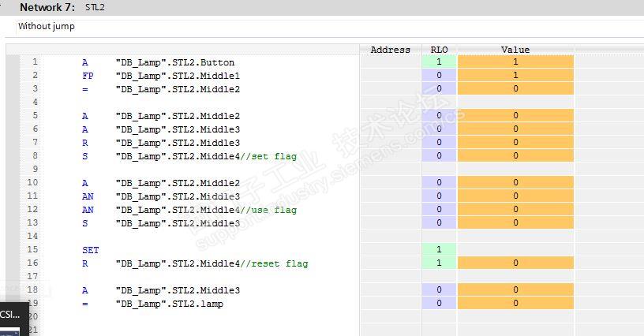
Task: Click the R instruction on line 16
Action: tap(85, 263)
